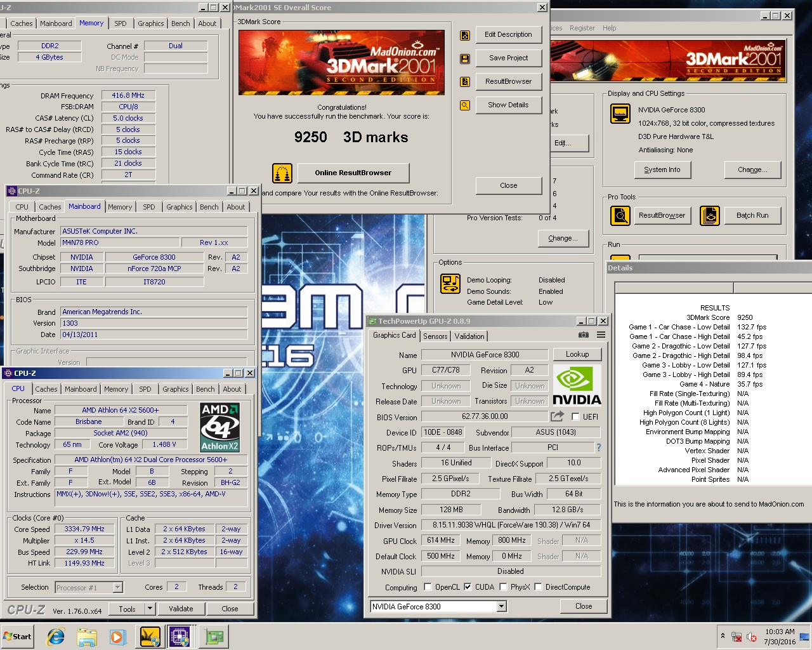Click the AMD Athlon X2 logo in CPU-Z
The image size is (812, 650).
[x=219, y=427]
